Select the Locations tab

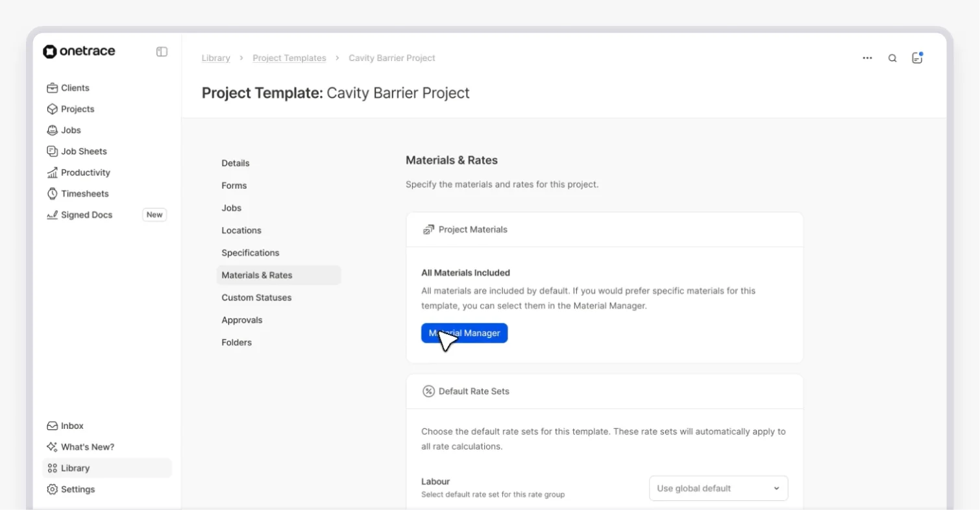[x=241, y=230]
